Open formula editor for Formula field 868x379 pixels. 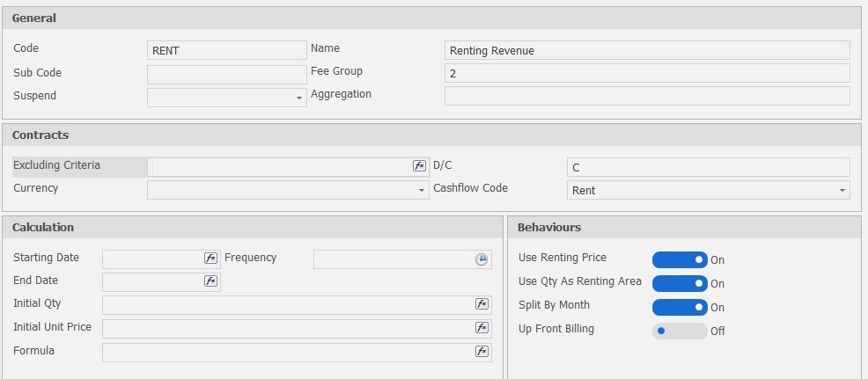pyautogui.click(x=482, y=352)
